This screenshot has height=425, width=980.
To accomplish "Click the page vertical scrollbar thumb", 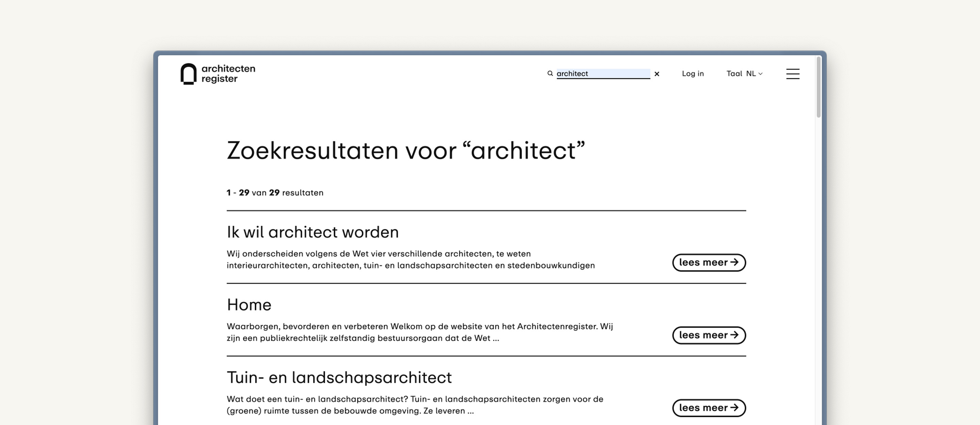I will coord(818,87).
